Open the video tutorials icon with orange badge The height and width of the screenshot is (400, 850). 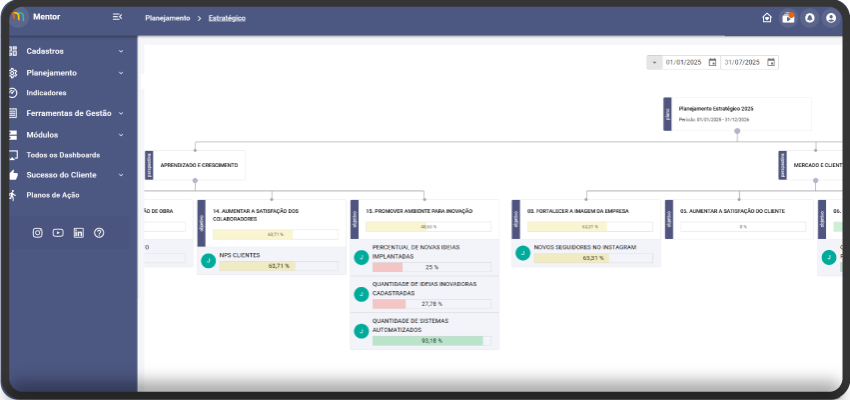coord(788,18)
